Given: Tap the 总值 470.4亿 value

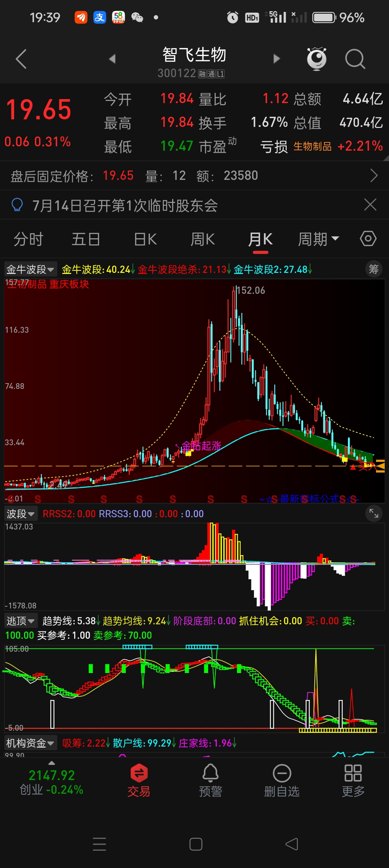Looking at the screenshot, I should (361, 123).
